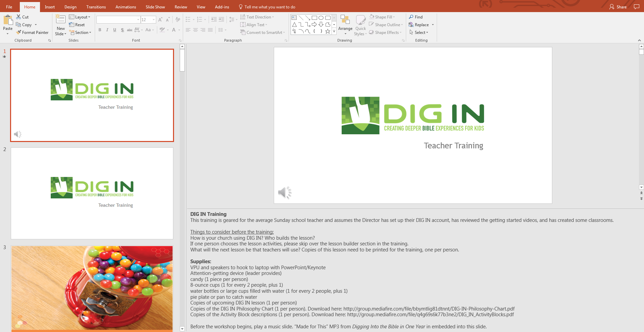Click the Paste icon in Clipboard group
This screenshot has width=644, height=332.
coord(7,21)
